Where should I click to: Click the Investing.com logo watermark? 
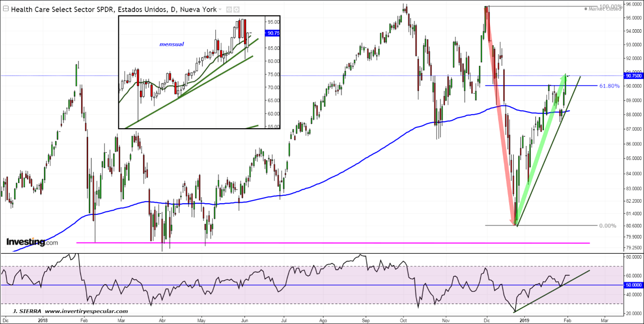coord(32,242)
